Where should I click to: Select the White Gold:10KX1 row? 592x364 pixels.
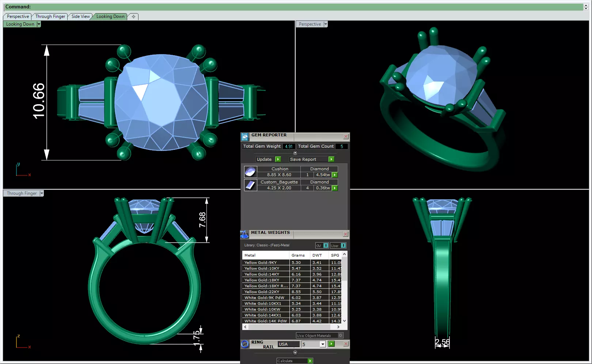(x=292, y=303)
